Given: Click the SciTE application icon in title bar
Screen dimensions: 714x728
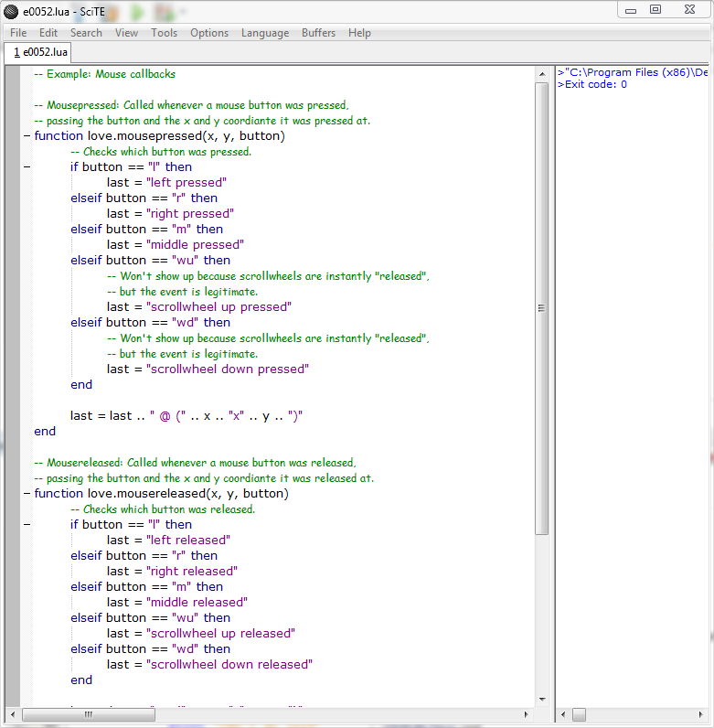Looking at the screenshot, I should pyautogui.click(x=11, y=10).
